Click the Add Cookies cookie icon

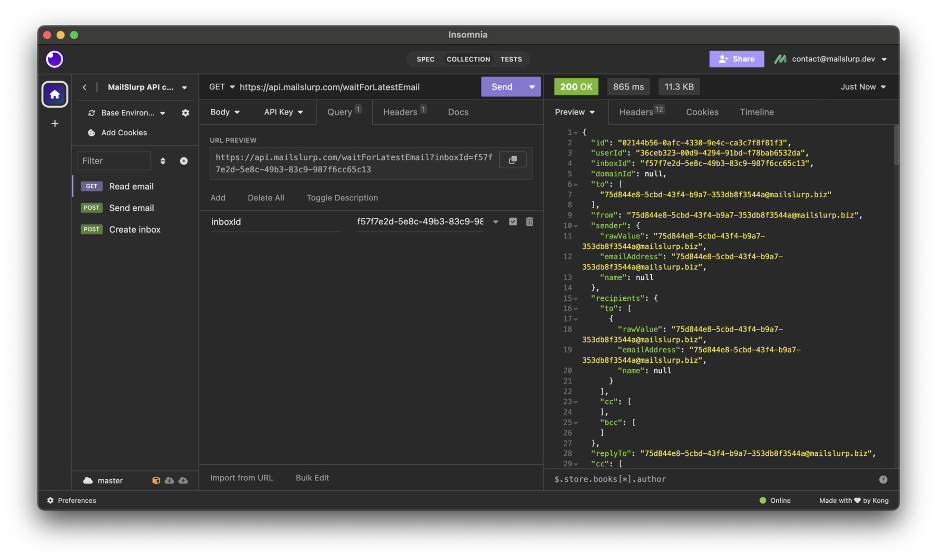92,133
